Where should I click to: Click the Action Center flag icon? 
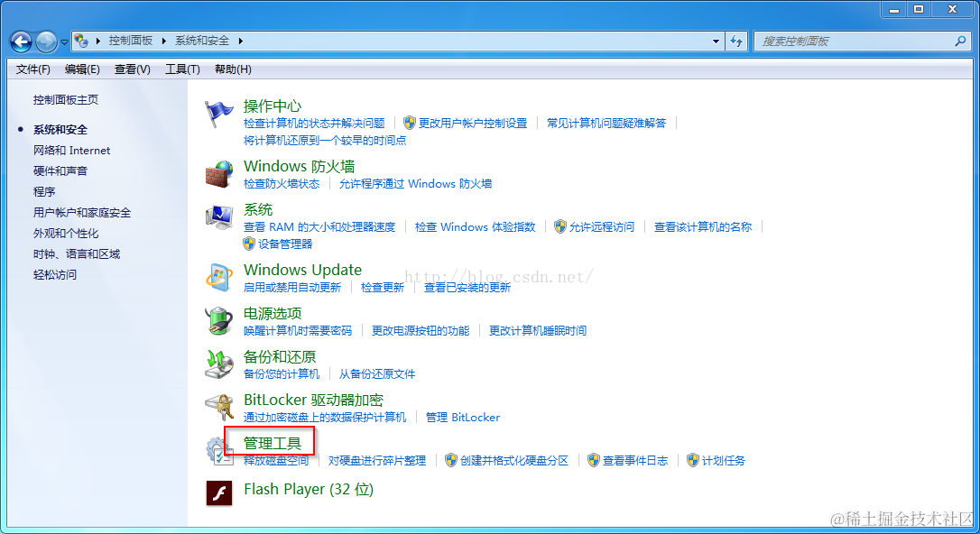[218, 115]
